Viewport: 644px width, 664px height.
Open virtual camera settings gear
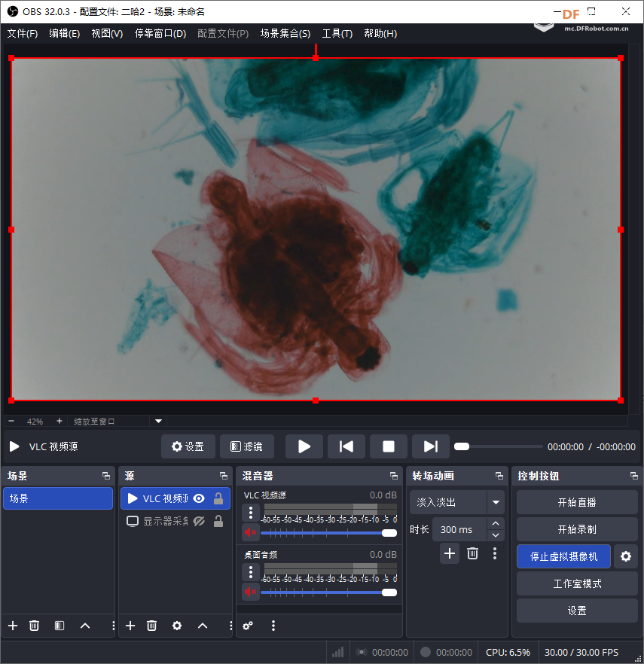[625, 556]
